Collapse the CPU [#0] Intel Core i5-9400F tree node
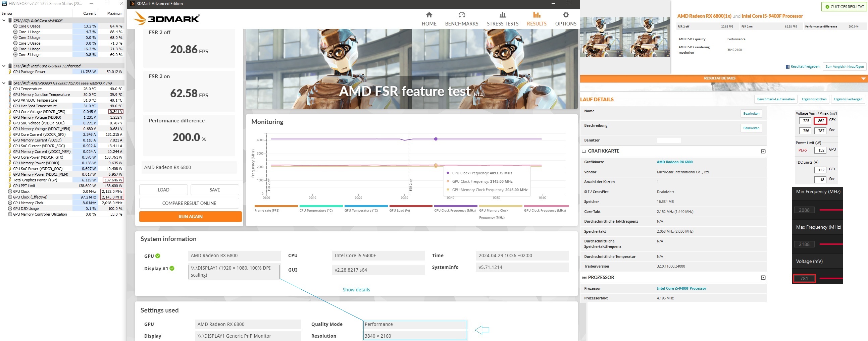Image resolution: width=868 pixels, height=341 pixels. pos(4,20)
